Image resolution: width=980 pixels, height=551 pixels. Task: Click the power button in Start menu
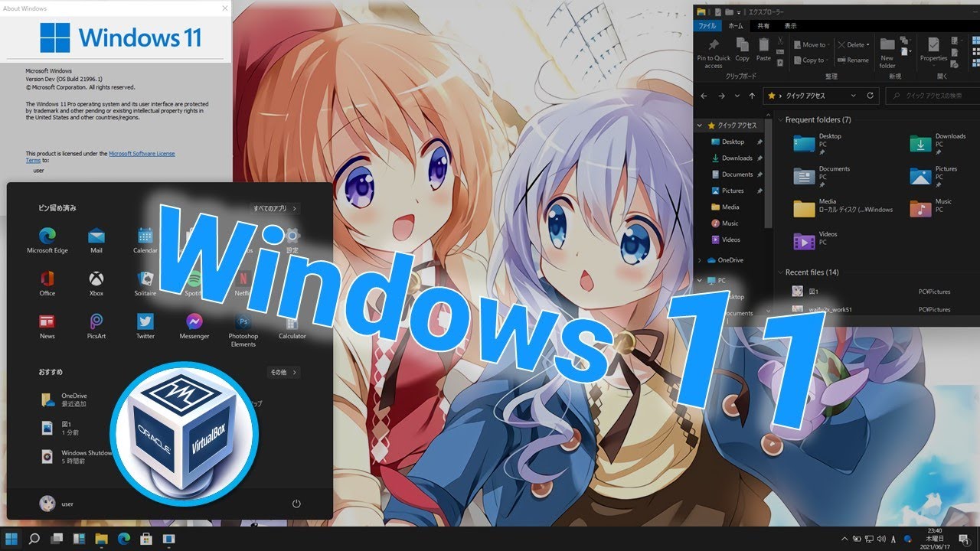point(296,504)
